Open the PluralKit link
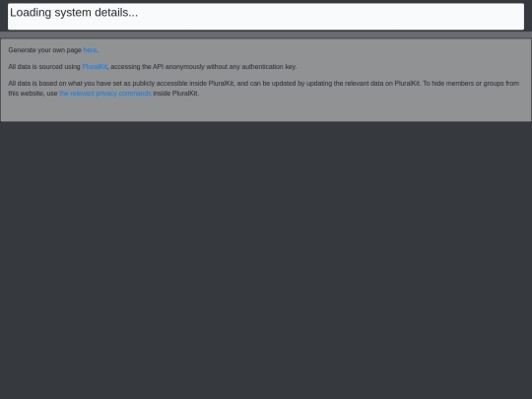Viewport: 532px width, 399px height. click(x=95, y=67)
